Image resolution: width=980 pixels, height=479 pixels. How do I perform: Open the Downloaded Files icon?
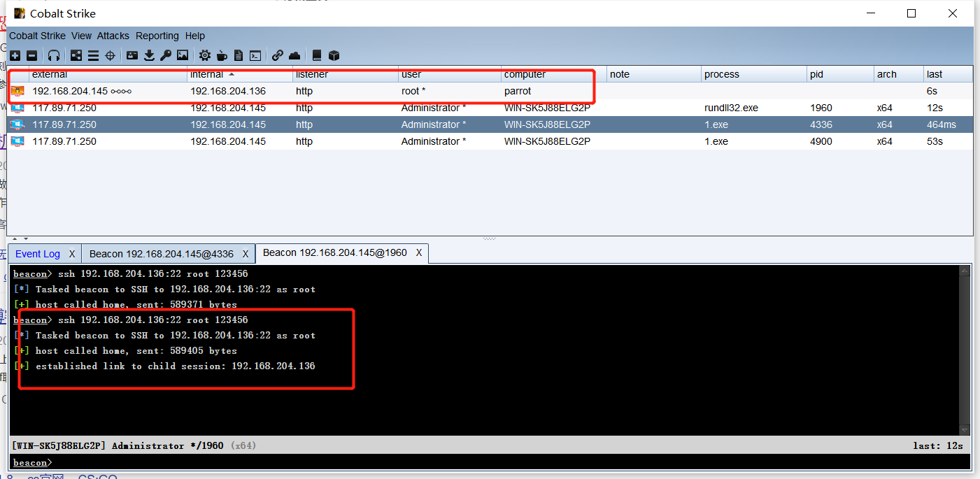[149, 55]
